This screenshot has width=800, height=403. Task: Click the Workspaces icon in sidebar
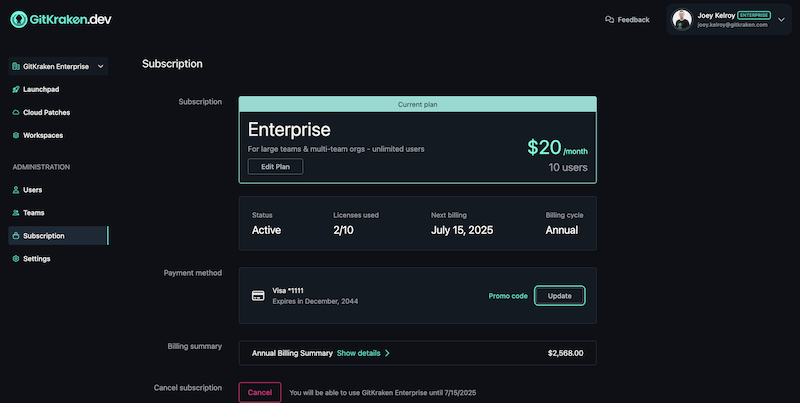16,135
